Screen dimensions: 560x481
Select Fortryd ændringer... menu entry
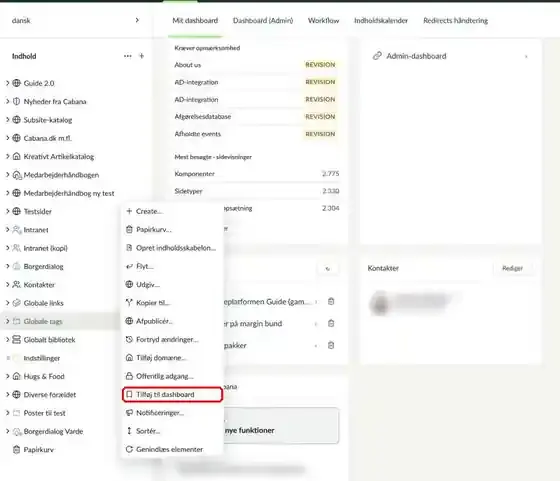click(172, 340)
